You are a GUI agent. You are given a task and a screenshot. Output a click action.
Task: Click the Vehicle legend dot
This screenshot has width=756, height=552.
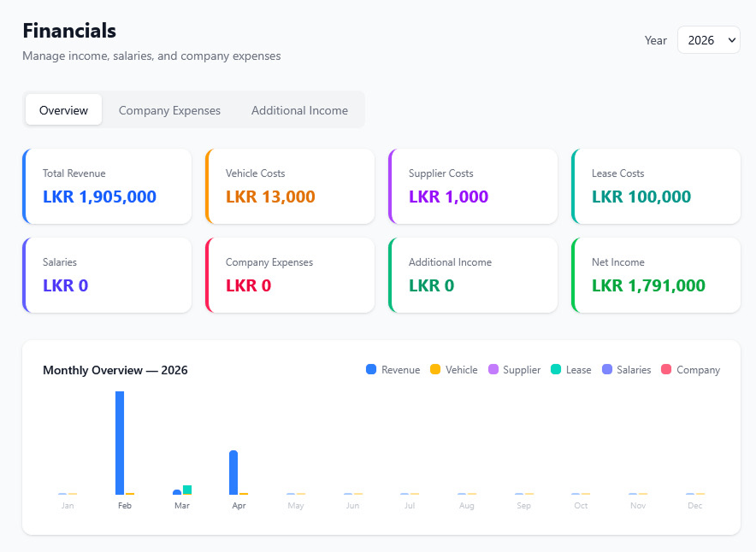[x=434, y=369]
